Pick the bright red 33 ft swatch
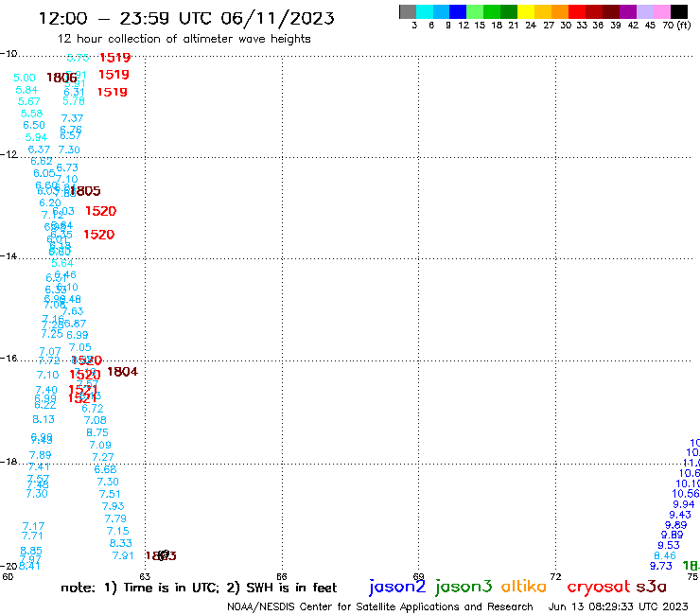Image resolution: width=700 pixels, height=615 pixels. [x=577, y=11]
